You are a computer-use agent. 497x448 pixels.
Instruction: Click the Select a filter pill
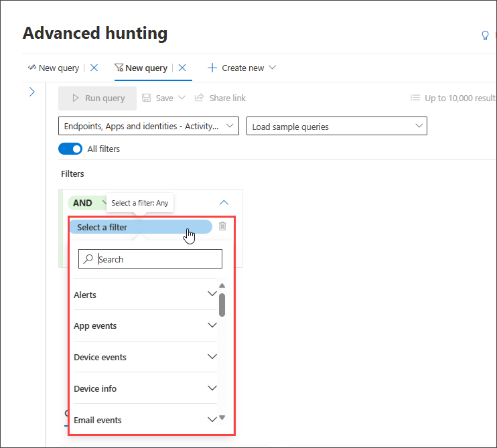(141, 227)
